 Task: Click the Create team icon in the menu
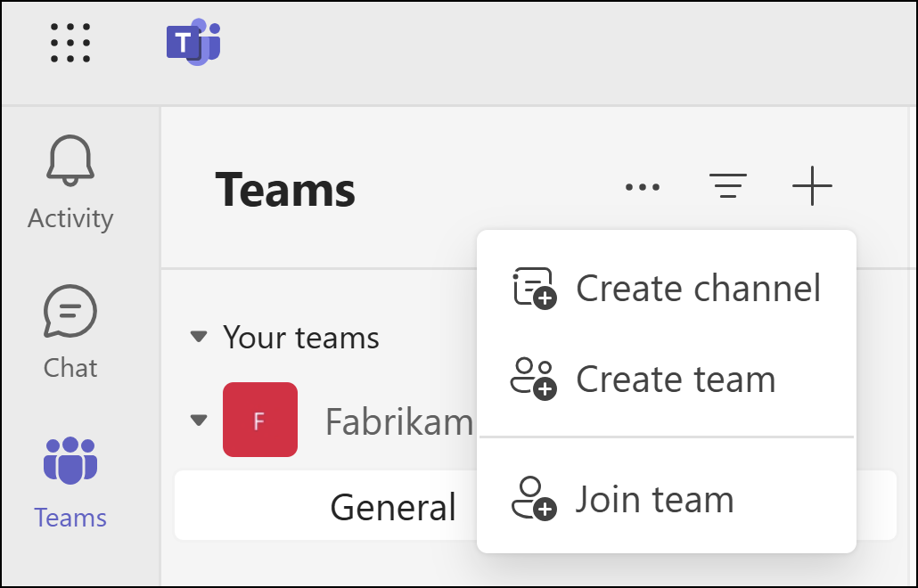pyautogui.click(x=533, y=379)
